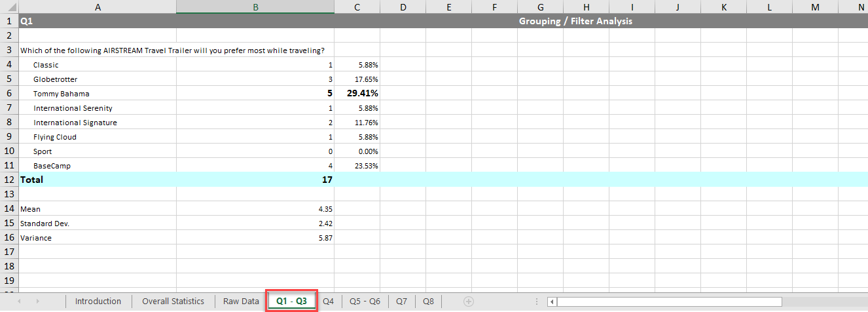Select the variance value 5.87 cell

255,238
